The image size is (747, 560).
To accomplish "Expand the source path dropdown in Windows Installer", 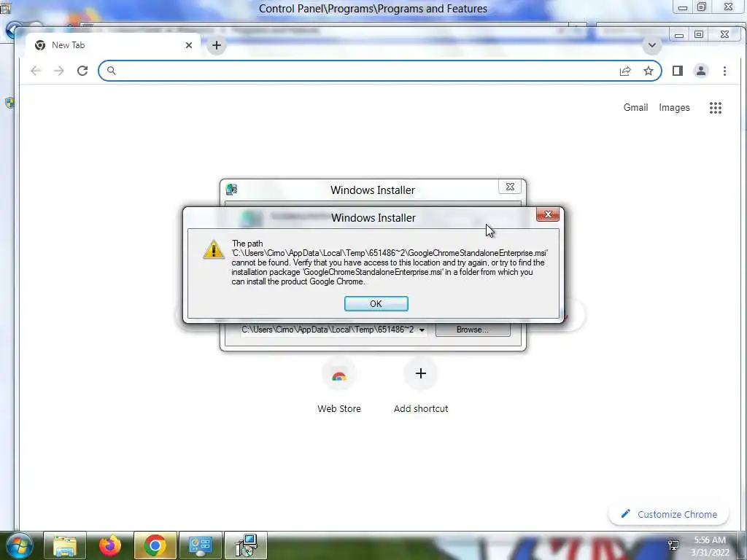I will 422,330.
